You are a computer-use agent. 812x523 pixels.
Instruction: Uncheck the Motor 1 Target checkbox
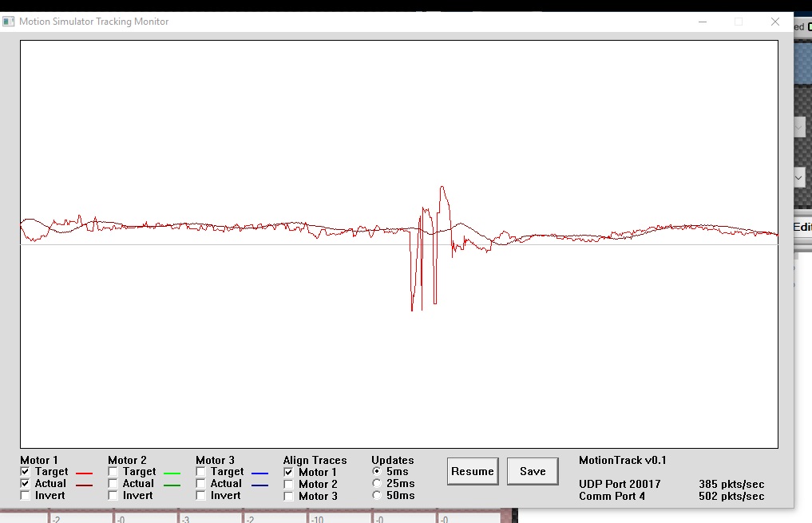pyautogui.click(x=26, y=472)
